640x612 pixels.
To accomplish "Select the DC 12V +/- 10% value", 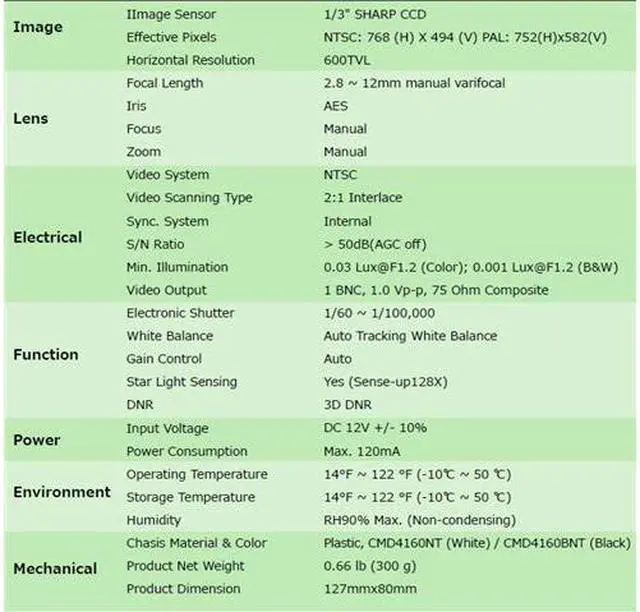I will tap(376, 428).
